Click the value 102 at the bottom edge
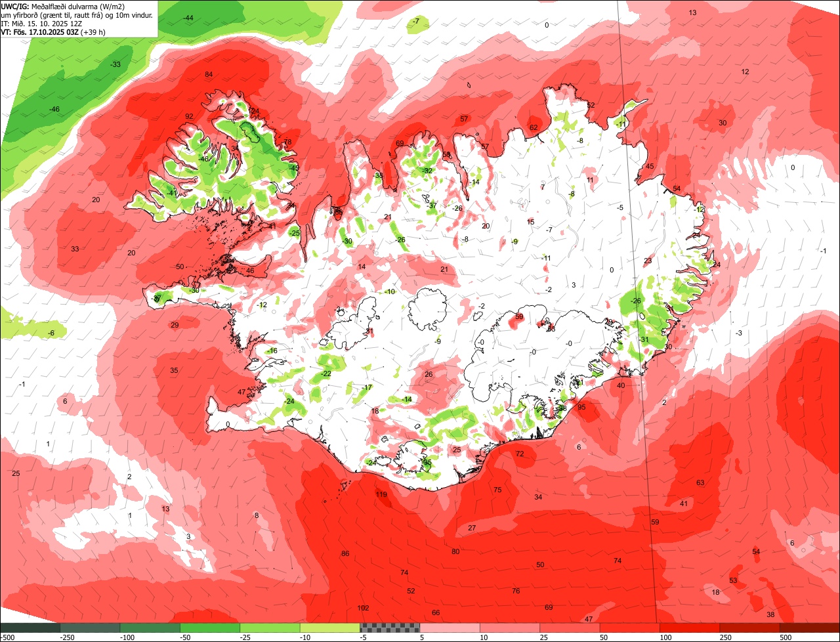Image resolution: width=840 pixels, height=642 pixels. [x=363, y=608]
